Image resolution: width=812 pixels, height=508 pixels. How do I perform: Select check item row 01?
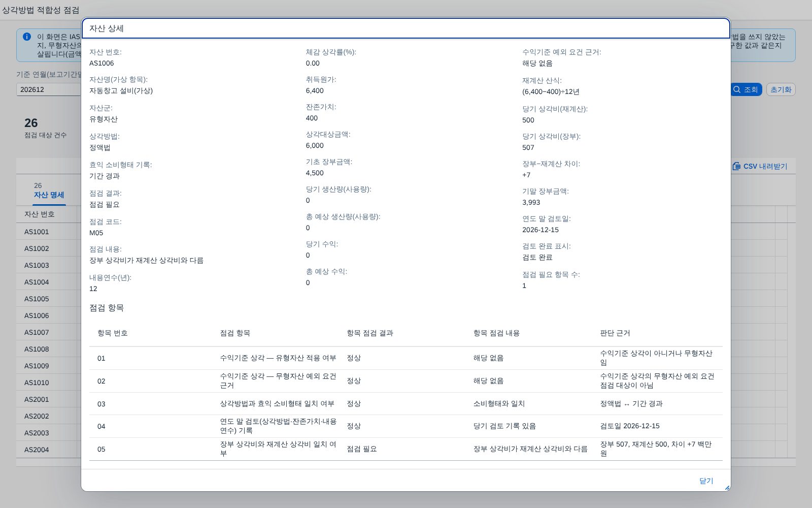tap(406, 358)
